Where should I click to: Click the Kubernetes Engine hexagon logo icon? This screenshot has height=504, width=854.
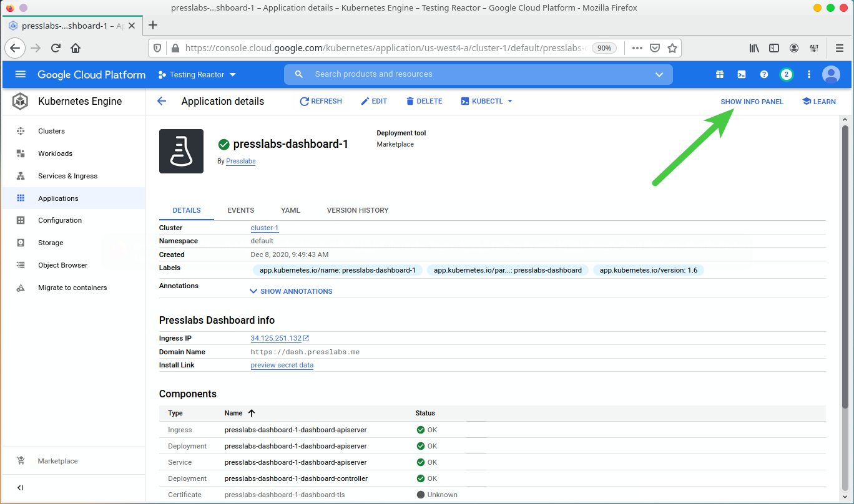[x=21, y=101]
